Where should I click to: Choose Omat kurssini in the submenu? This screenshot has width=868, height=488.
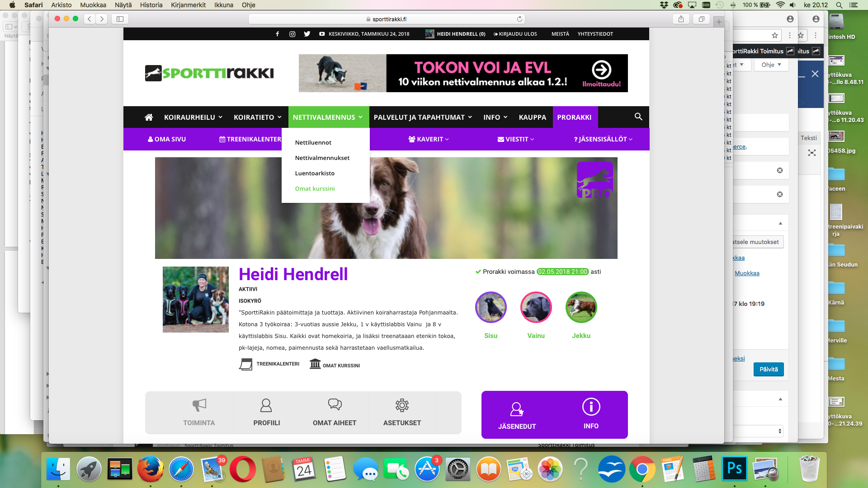315,188
